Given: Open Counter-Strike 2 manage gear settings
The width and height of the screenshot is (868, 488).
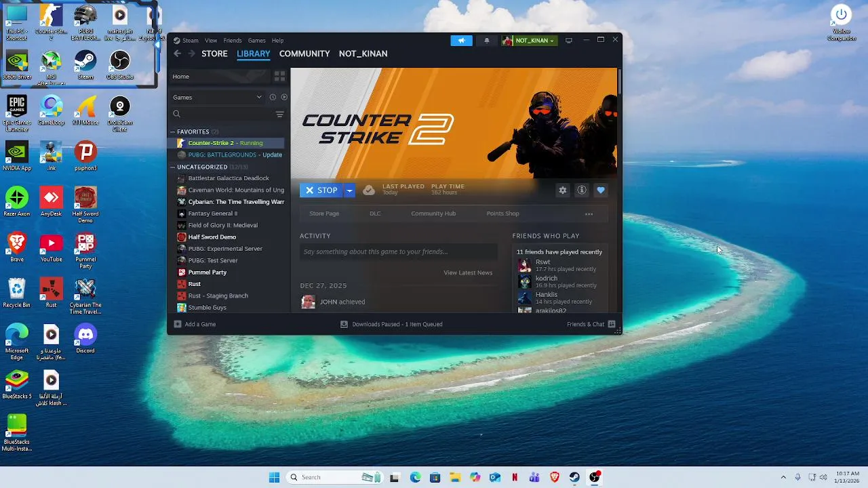Looking at the screenshot, I should 562,190.
